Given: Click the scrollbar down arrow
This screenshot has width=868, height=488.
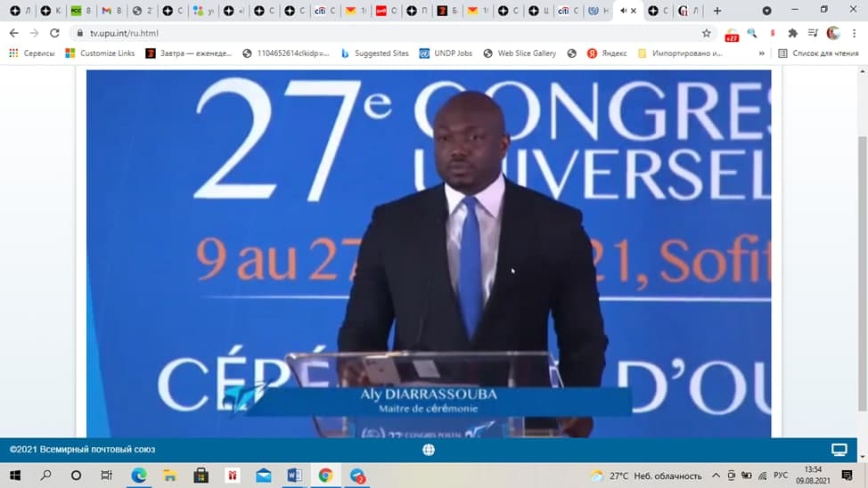Looking at the screenshot, I should tap(862, 457).
